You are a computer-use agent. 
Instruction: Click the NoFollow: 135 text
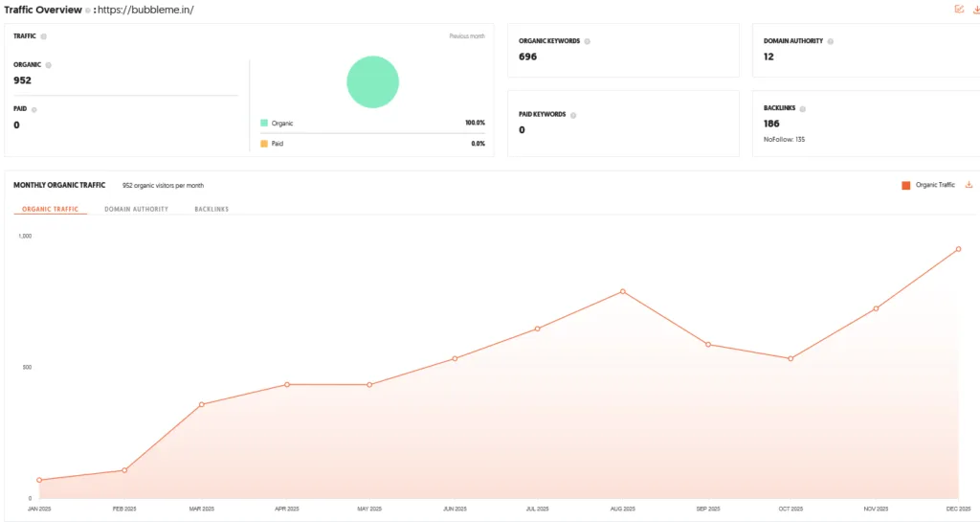(x=784, y=140)
